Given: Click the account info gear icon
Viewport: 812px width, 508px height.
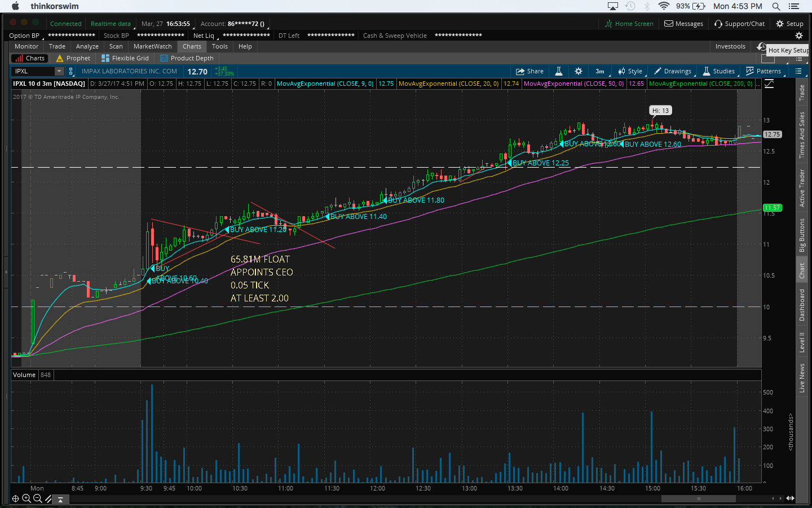Looking at the screenshot, I should tap(798, 36).
